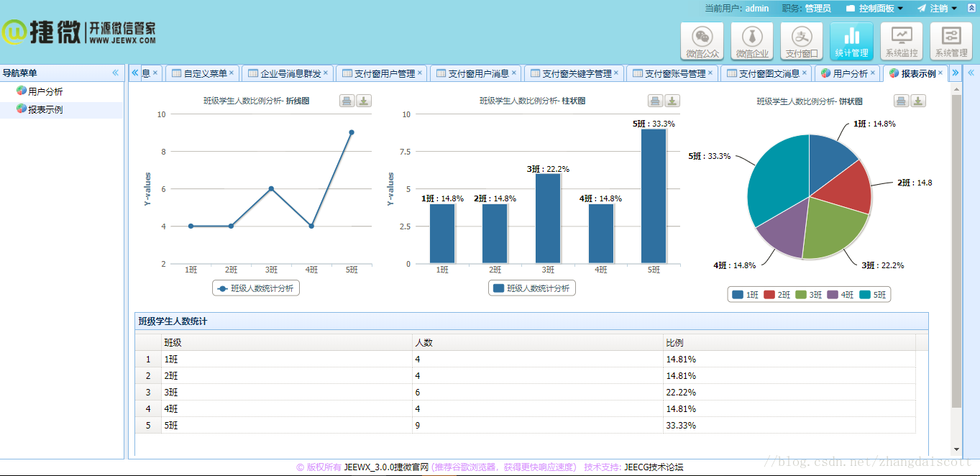Image resolution: width=980 pixels, height=476 pixels.
Task: Close the 报表示例 tab
Action: pyautogui.click(x=940, y=73)
